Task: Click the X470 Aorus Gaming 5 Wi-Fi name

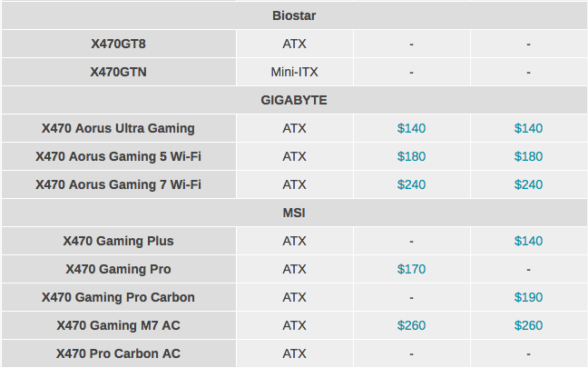Action: (x=118, y=156)
